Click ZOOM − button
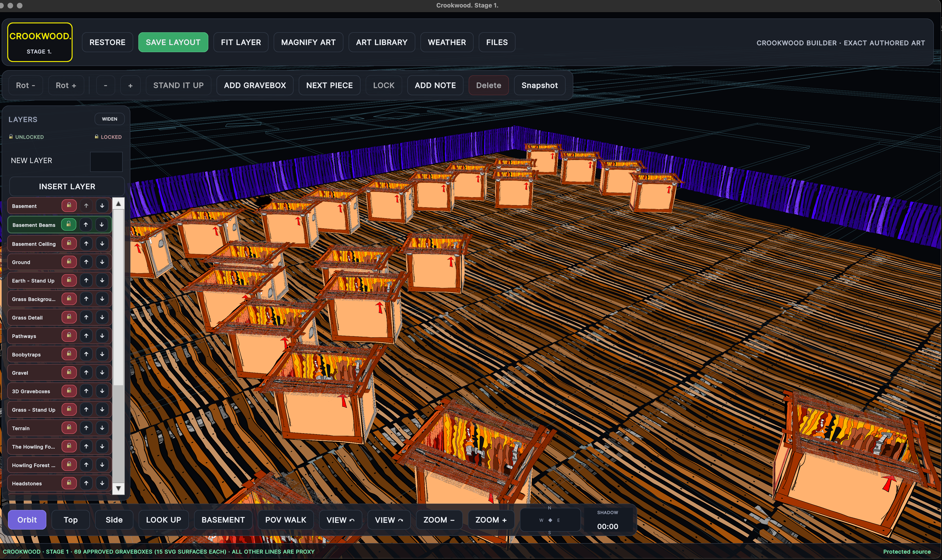The image size is (942, 560). pos(439,520)
